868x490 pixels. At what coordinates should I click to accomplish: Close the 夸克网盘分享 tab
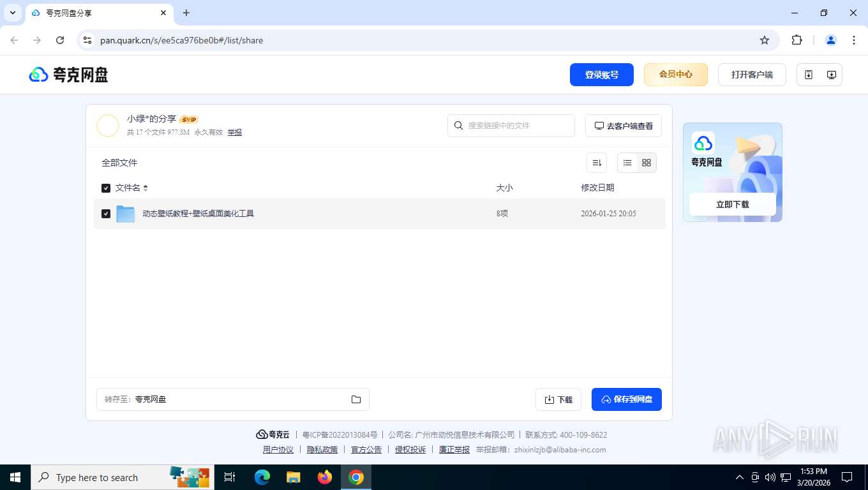click(x=163, y=13)
